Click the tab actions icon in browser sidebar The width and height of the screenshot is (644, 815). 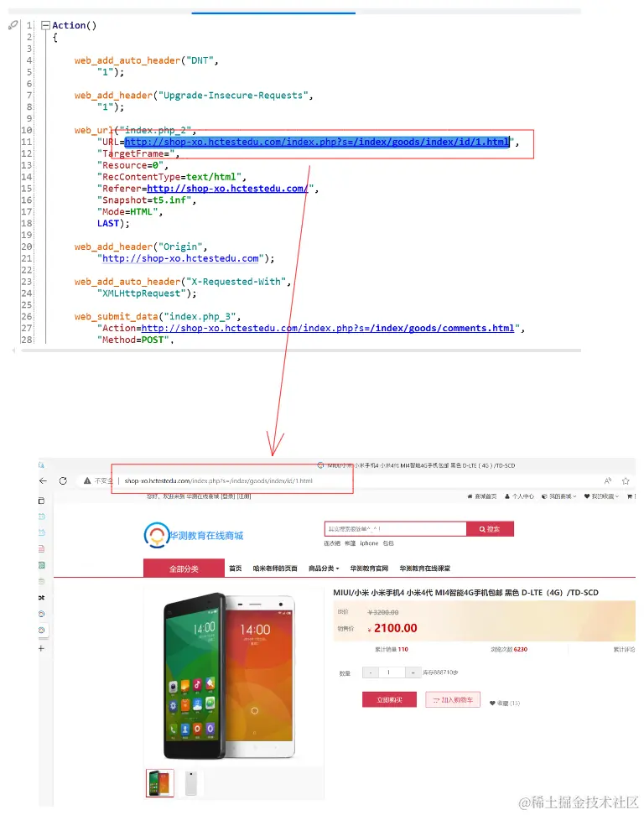(x=42, y=501)
